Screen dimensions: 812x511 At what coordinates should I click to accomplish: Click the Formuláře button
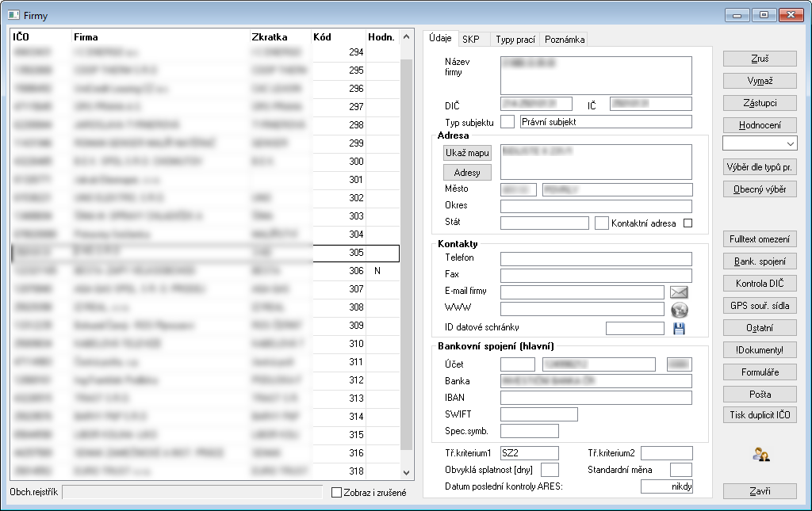click(760, 372)
